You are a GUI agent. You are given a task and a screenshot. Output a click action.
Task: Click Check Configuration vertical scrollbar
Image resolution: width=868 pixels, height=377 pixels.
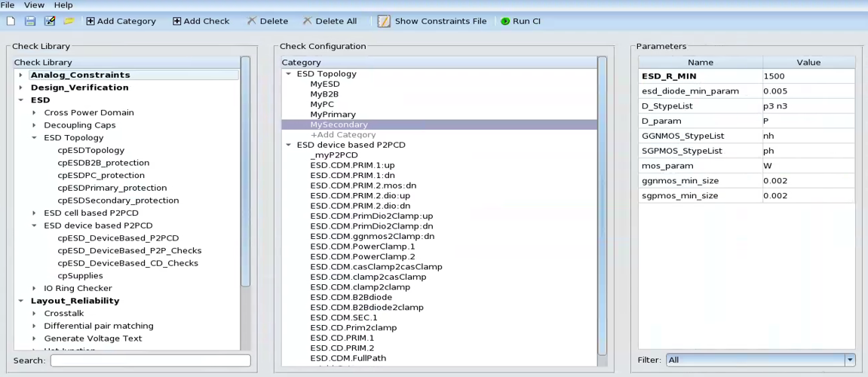[x=603, y=206]
